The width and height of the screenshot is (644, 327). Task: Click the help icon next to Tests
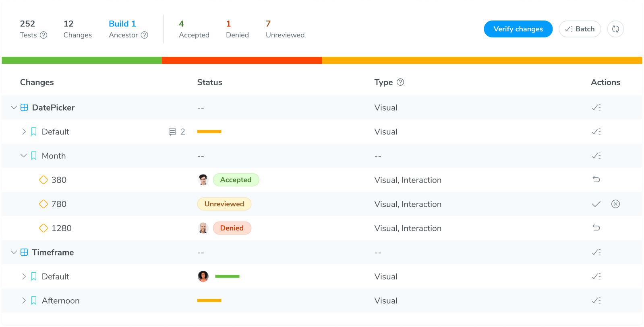point(43,35)
